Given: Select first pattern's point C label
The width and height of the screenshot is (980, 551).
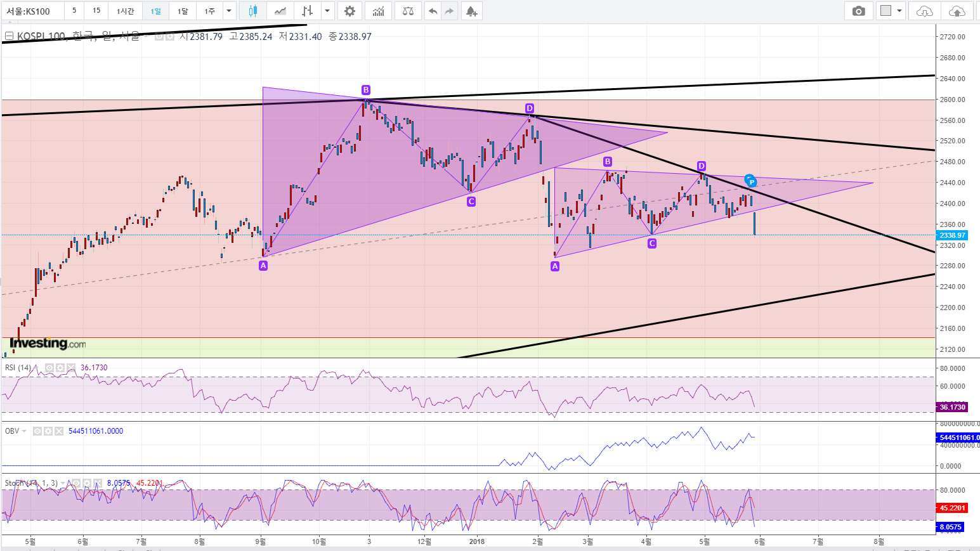Looking at the screenshot, I should click(x=471, y=202).
